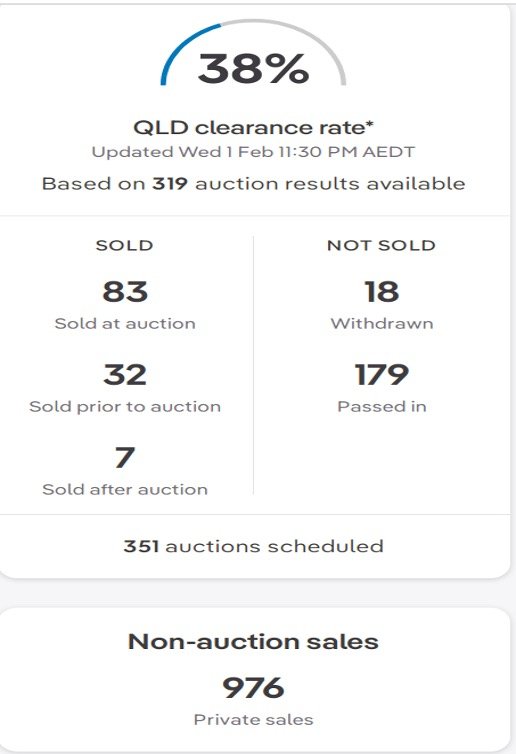
Task: Click the 179 passed in number
Action: (382, 375)
